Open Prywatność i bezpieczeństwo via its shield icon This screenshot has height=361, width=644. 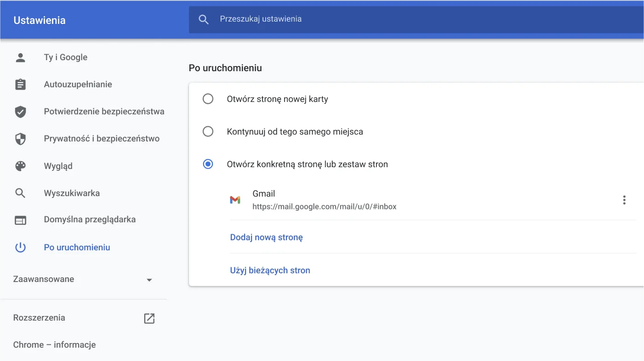click(x=20, y=138)
